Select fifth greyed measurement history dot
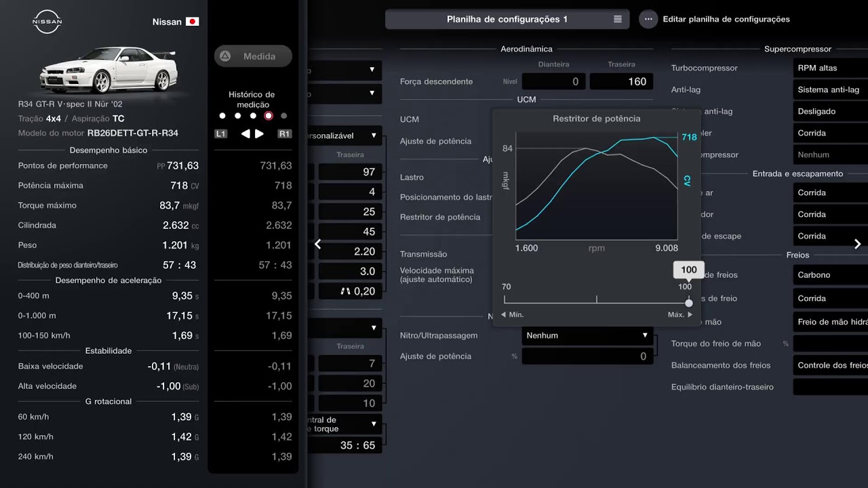The width and height of the screenshot is (868, 488). pyautogui.click(x=284, y=116)
